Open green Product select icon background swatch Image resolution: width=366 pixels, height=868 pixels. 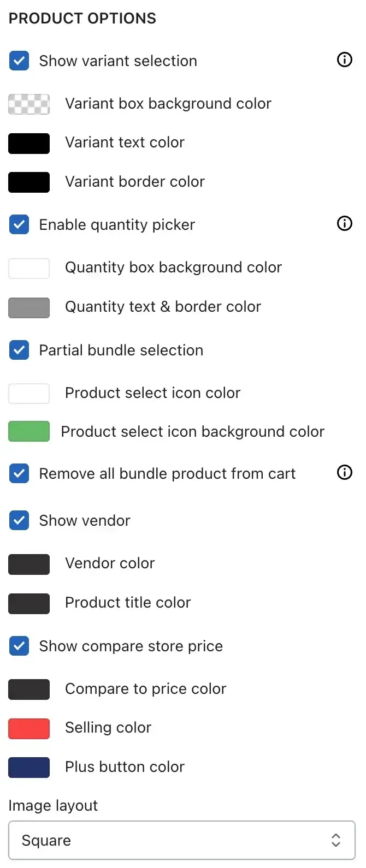point(29,431)
